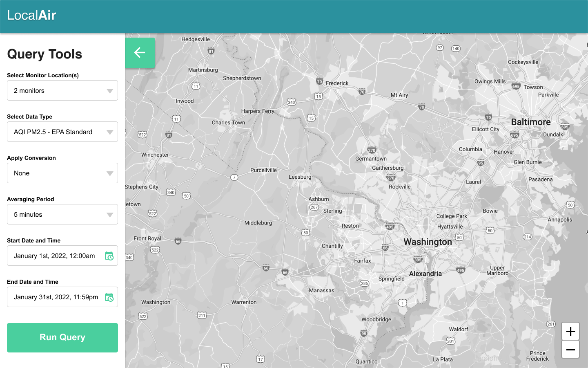Select the Cockeysville map label
The image size is (588, 368).
[x=523, y=62]
